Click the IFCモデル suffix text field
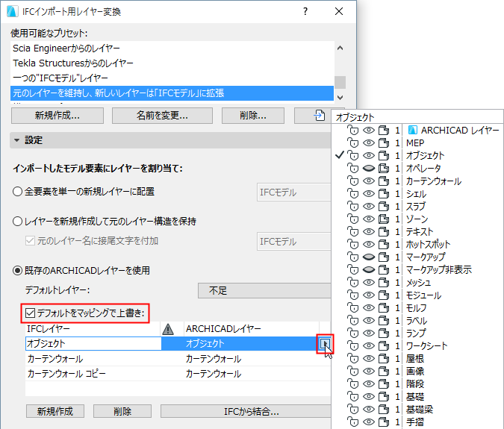Image resolution: width=504 pixels, height=429 pixels. point(293,241)
